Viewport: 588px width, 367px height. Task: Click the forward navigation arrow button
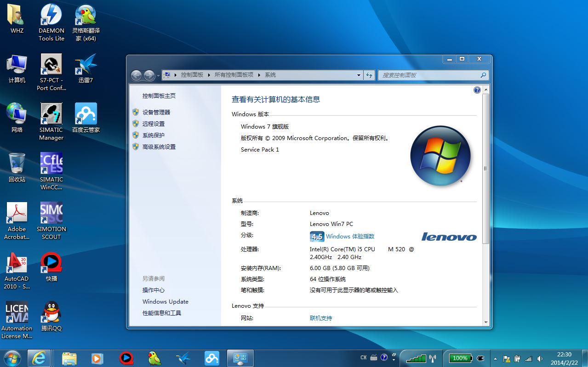click(149, 75)
